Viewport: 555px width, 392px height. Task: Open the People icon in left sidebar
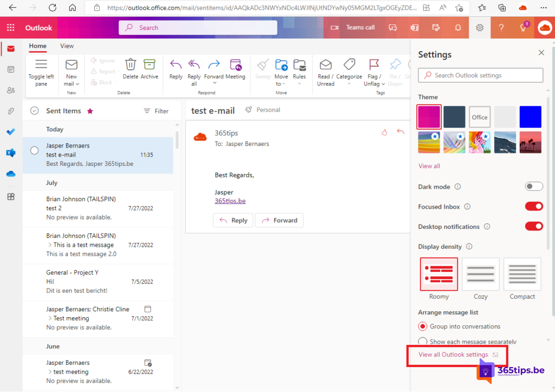click(11, 90)
